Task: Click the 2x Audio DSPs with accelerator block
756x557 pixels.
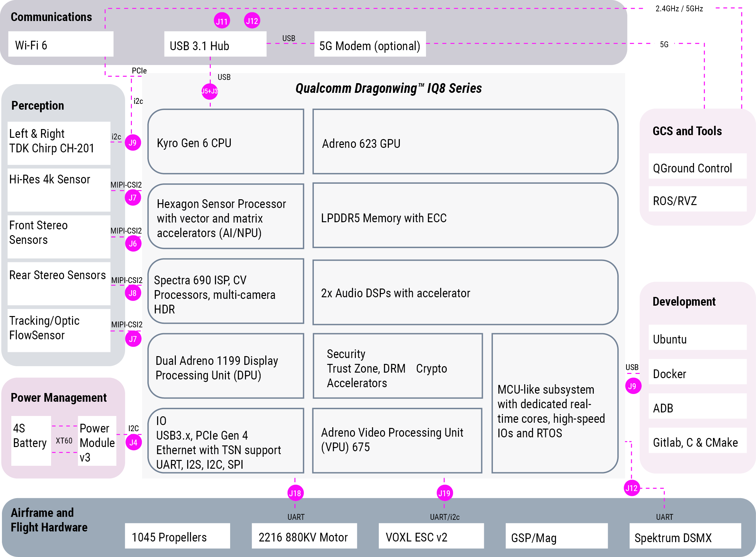Action: pos(465,293)
